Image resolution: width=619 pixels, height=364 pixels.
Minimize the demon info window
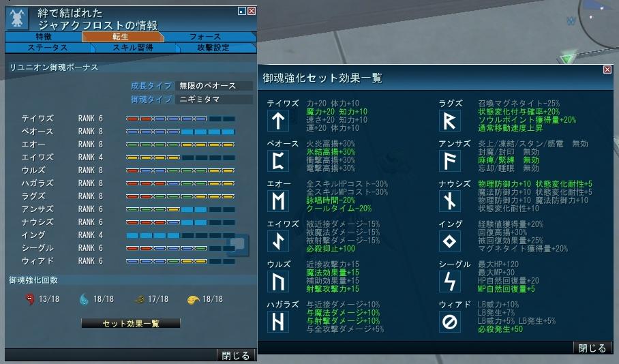[x=242, y=11]
